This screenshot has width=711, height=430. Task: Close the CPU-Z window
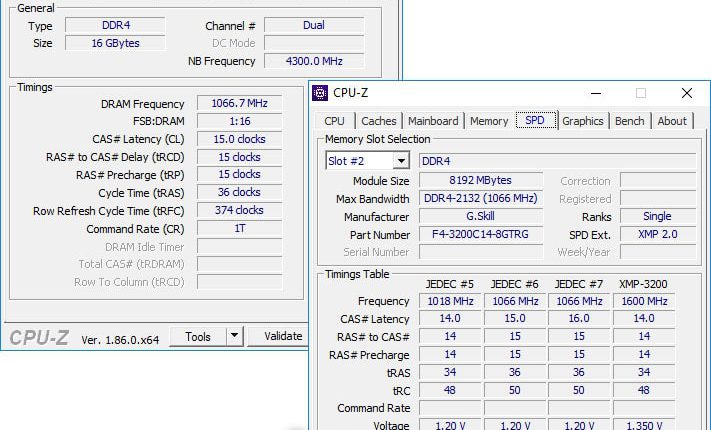tap(687, 93)
